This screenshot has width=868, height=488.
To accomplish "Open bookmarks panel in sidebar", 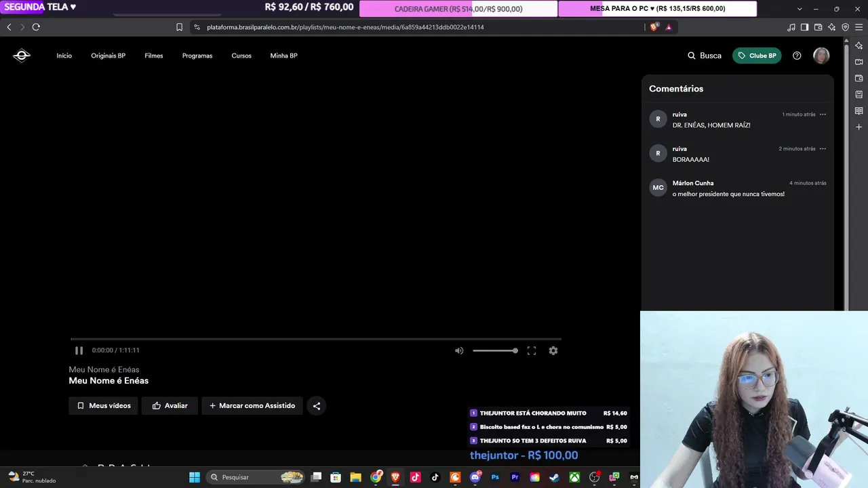I will click(859, 94).
